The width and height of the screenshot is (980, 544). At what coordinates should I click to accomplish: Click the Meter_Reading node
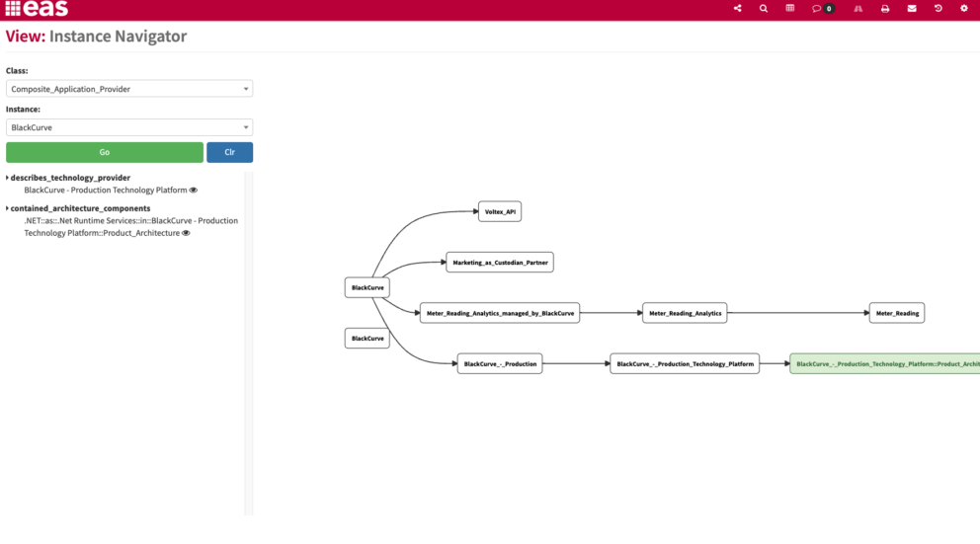coord(897,313)
